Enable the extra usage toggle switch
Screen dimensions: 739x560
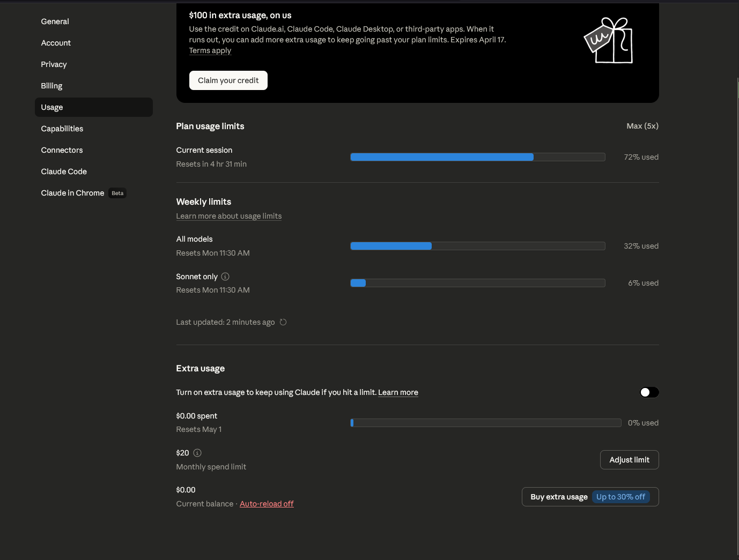click(x=649, y=392)
